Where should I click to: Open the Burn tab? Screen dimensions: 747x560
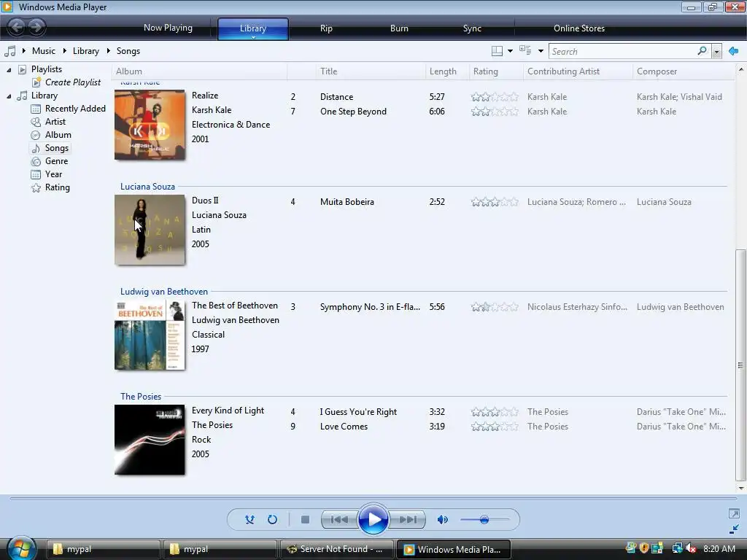click(x=399, y=28)
